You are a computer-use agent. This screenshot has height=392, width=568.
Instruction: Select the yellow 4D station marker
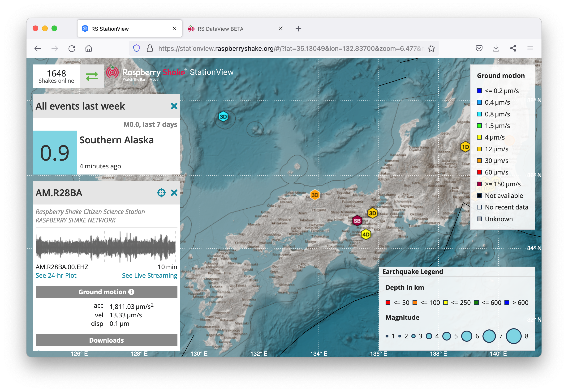click(x=366, y=234)
